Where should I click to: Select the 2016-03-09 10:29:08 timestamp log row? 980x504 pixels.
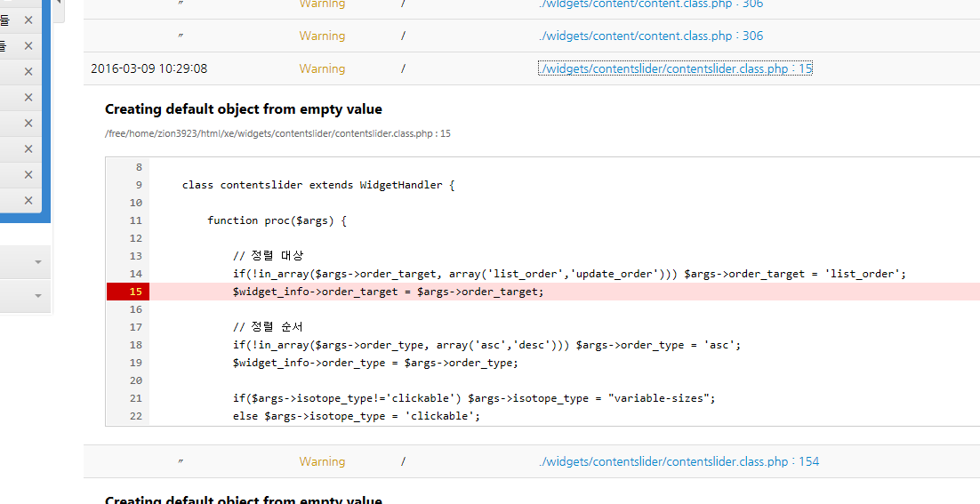pyautogui.click(x=149, y=68)
